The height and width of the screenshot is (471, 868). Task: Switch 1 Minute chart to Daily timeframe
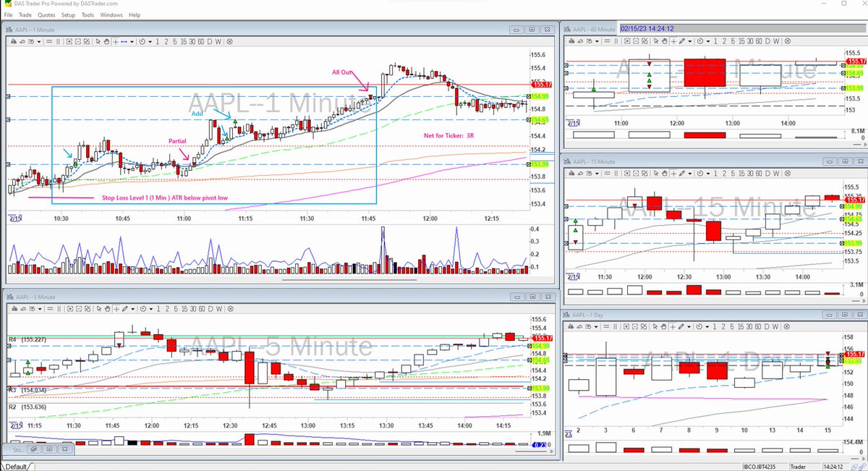(x=209, y=42)
